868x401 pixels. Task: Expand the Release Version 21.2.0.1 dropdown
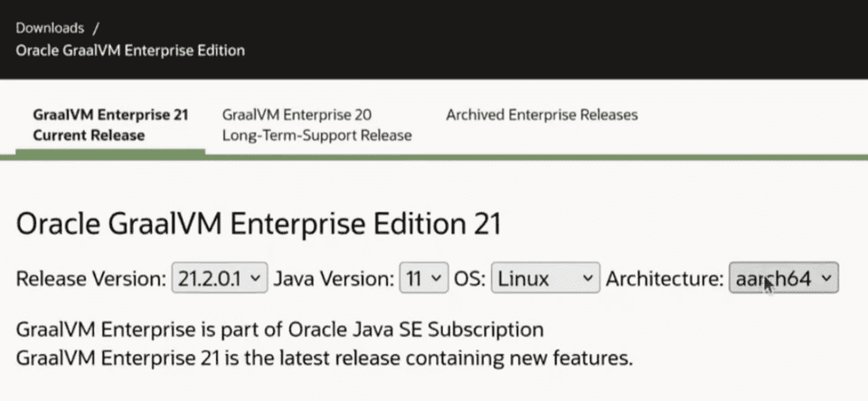(x=220, y=278)
